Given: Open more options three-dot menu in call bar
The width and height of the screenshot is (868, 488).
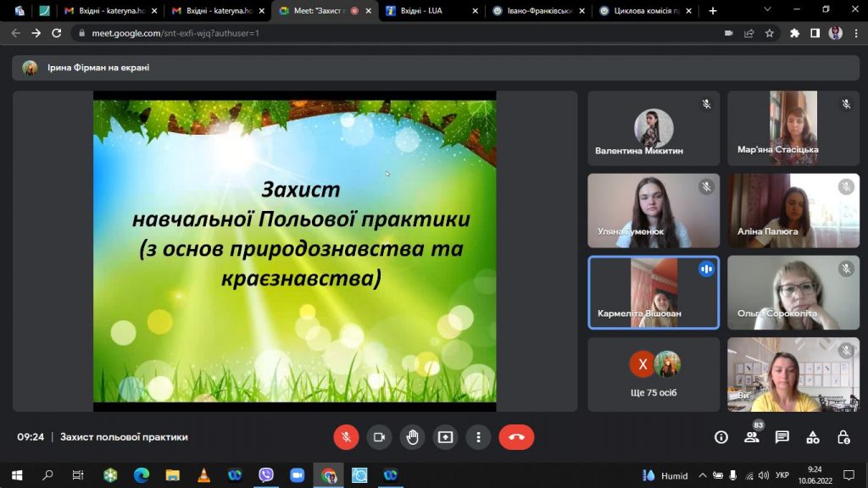Looking at the screenshot, I should click(x=479, y=437).
